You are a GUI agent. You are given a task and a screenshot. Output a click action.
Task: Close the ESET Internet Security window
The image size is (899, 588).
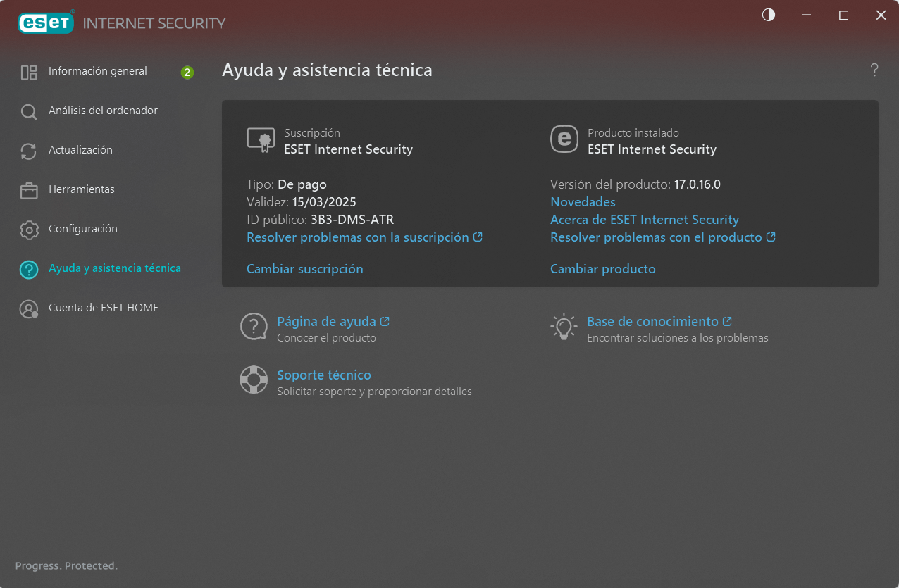tap(881, 15)
